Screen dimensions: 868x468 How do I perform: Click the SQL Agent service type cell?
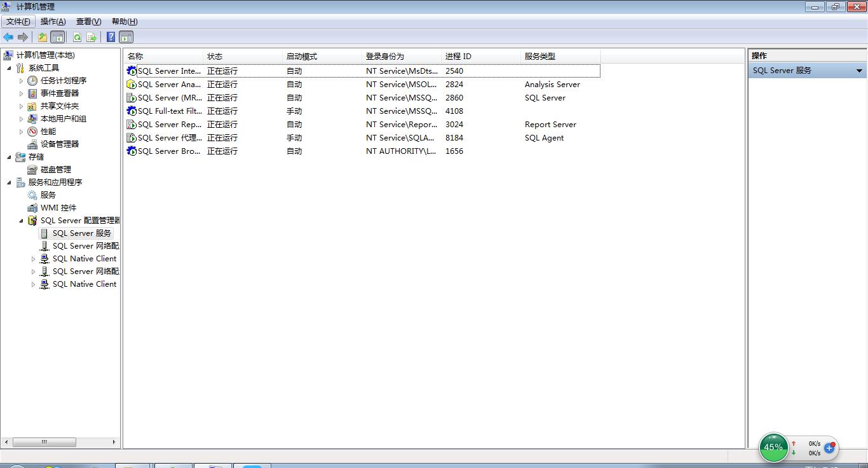point(544,137)
